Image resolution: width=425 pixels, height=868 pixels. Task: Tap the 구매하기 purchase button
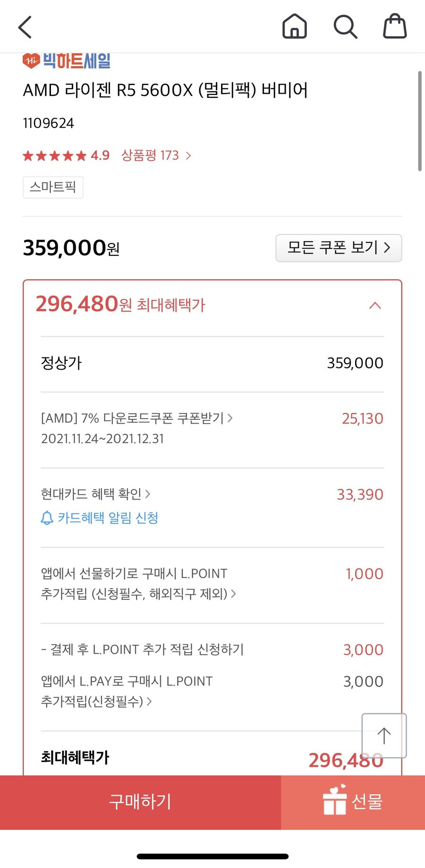coord(140,802)
